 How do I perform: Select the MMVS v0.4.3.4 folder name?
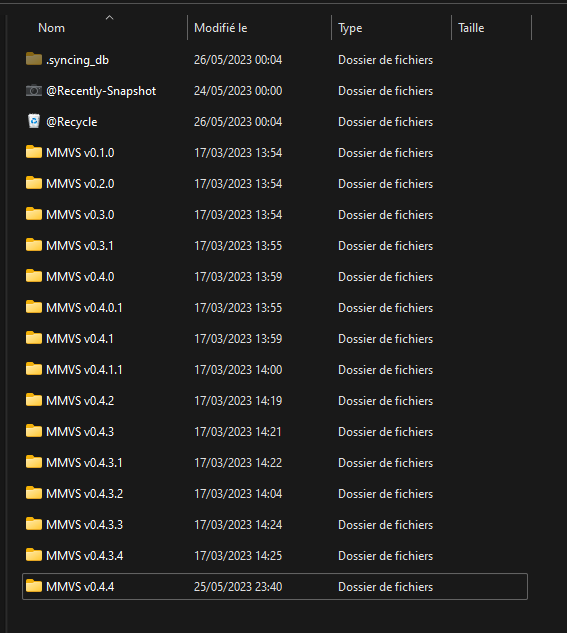(x=85, y=555)
